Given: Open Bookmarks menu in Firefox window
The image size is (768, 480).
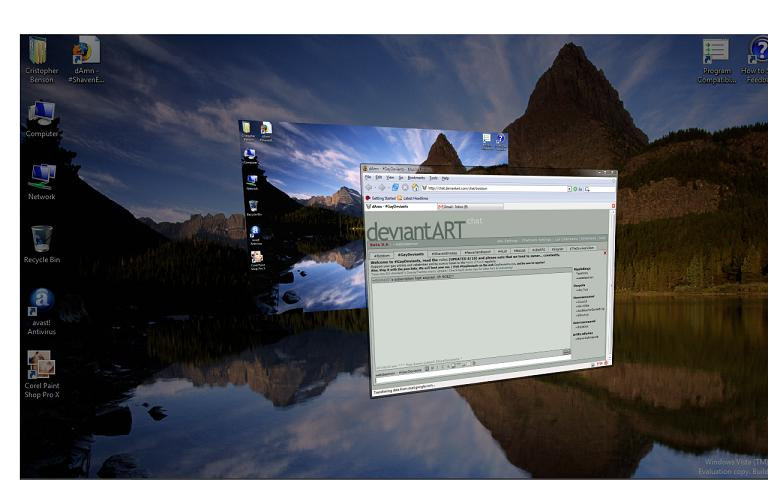Looking at the screenshot, I should pos(416,178).
